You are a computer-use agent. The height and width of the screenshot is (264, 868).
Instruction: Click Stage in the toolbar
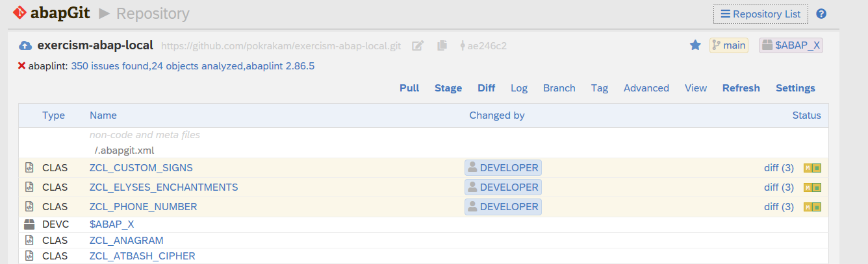(x=448, y=88)
